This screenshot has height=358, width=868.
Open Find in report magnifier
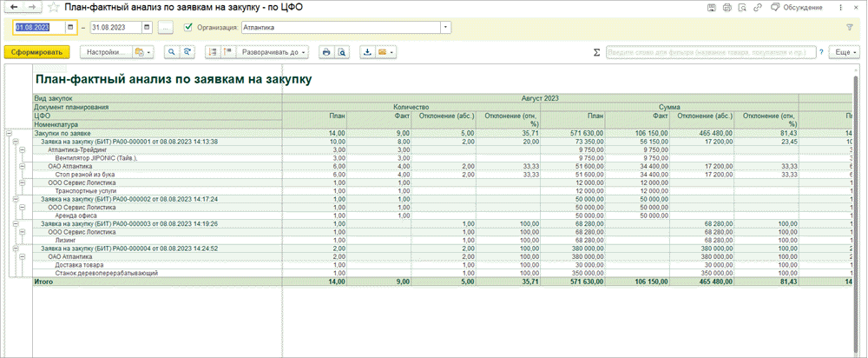point(172,51)
